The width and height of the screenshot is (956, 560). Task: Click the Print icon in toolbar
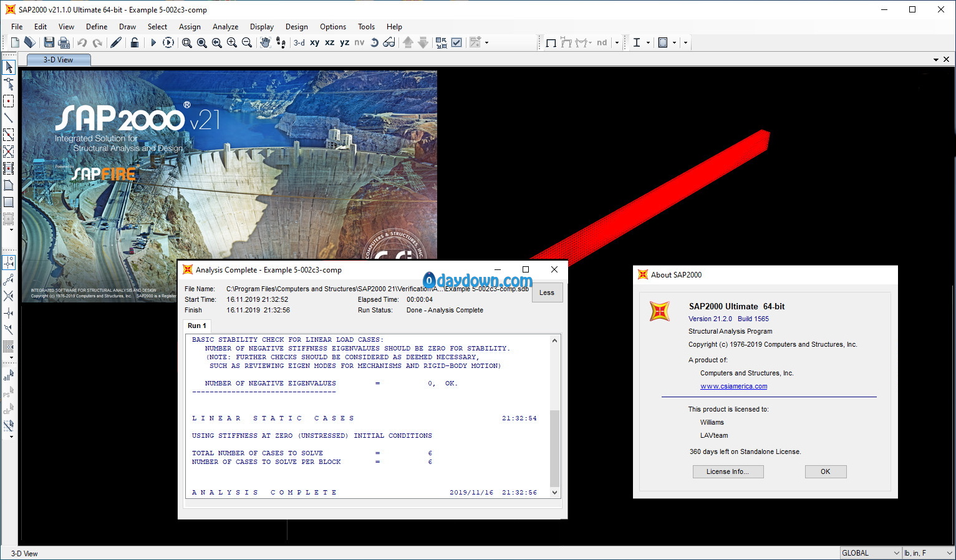pos(64,42)
